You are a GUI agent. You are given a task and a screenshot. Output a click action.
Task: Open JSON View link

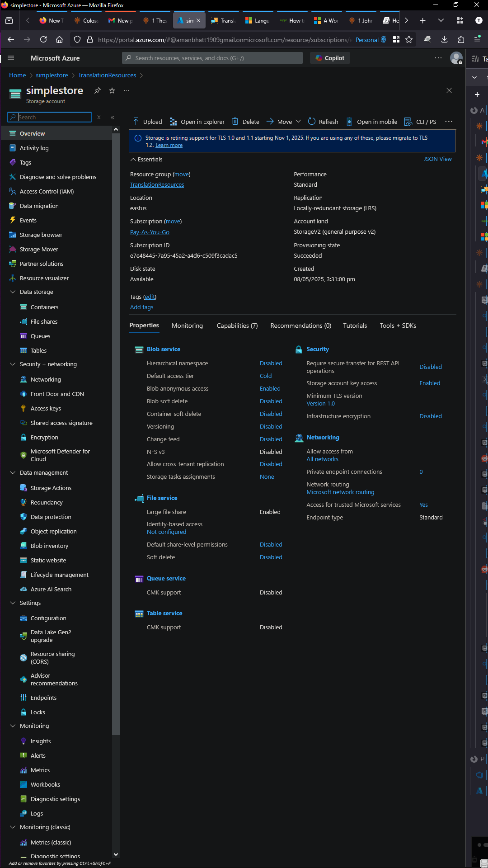(437, 159)
